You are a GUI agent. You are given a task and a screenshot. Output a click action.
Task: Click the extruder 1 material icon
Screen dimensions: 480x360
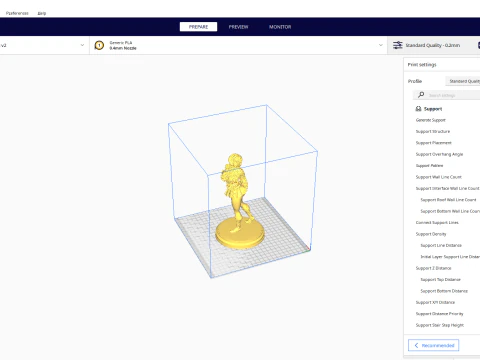99,45
